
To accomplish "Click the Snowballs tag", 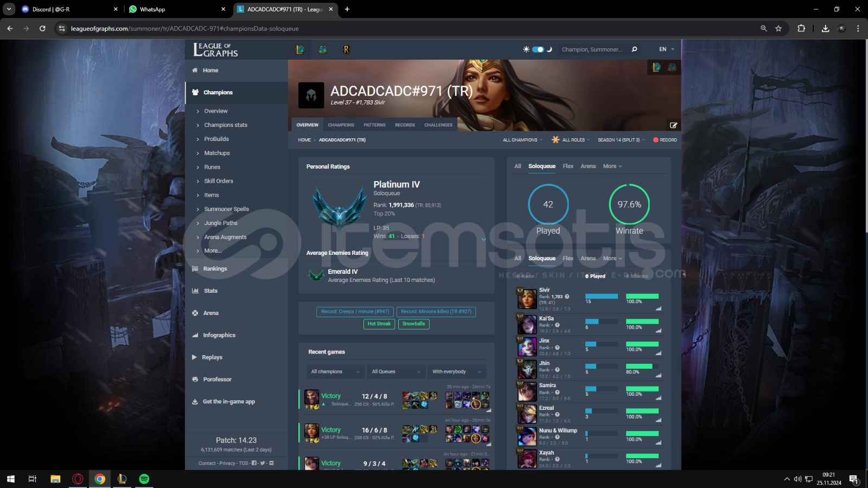I will 414,324.
